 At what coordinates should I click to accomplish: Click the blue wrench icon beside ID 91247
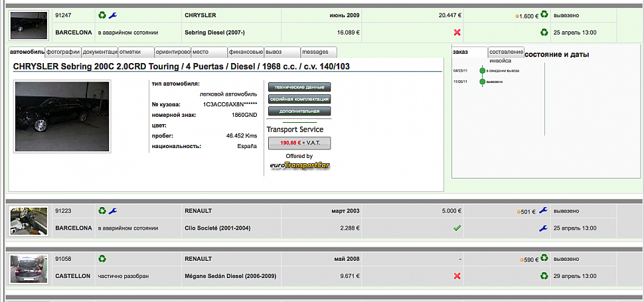[x=113, y=15]
